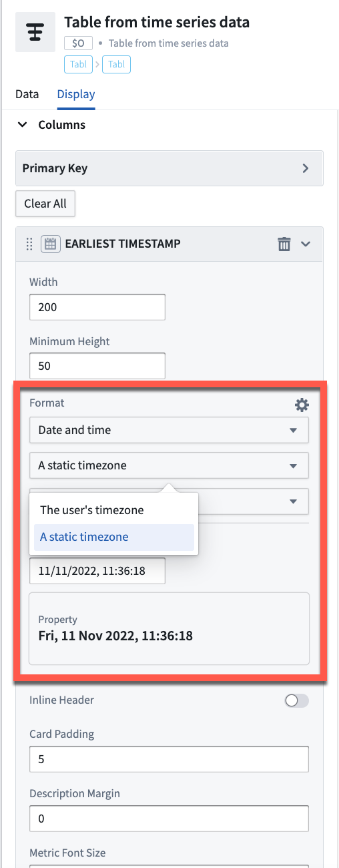Click the Width input field
This screenshot has width=339, height=868.
[x=97, y=307]
